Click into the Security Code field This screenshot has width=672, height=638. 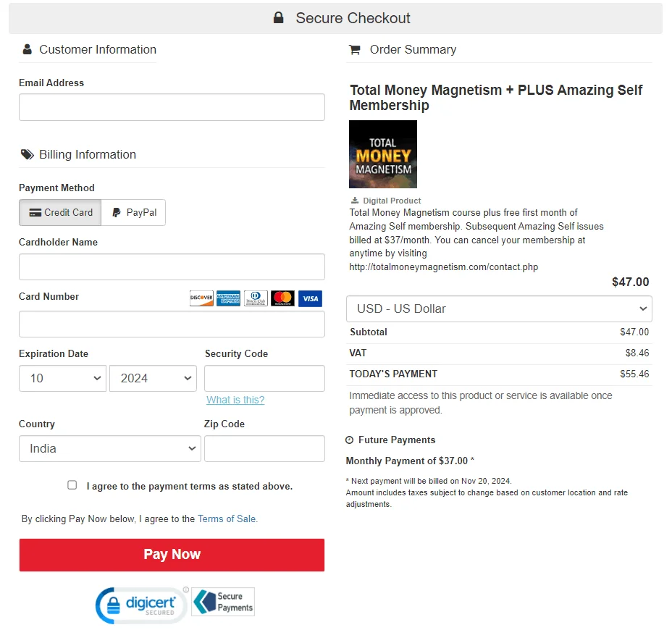coord(264,378)
